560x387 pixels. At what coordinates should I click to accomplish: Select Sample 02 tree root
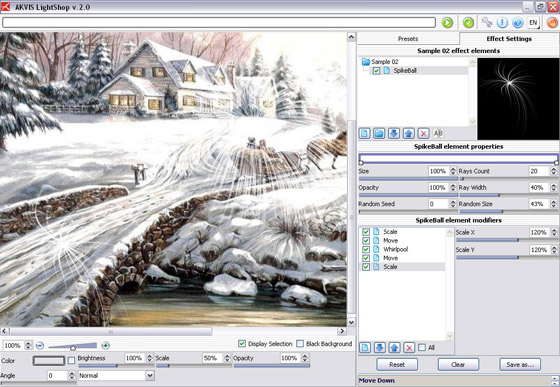(x=385, y=62)
